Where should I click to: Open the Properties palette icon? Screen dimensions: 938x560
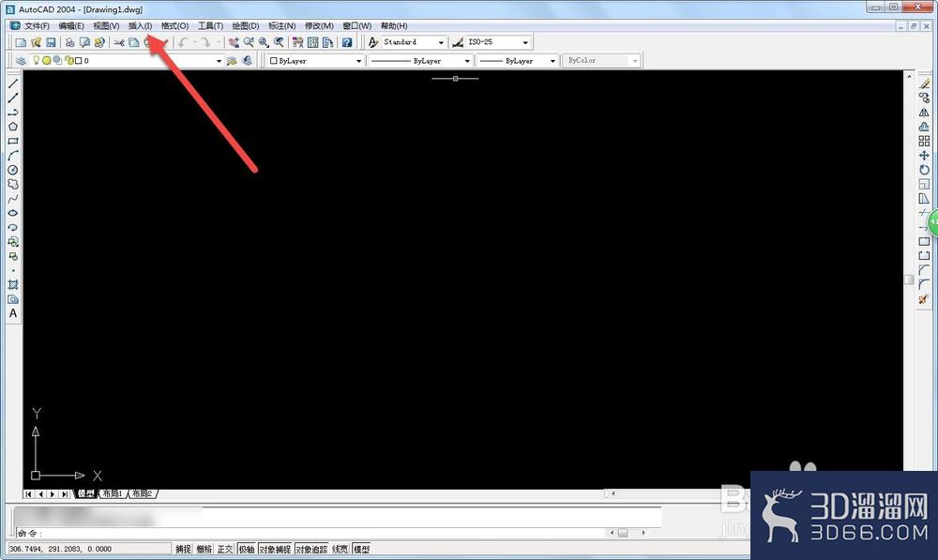tap(298, 42)
